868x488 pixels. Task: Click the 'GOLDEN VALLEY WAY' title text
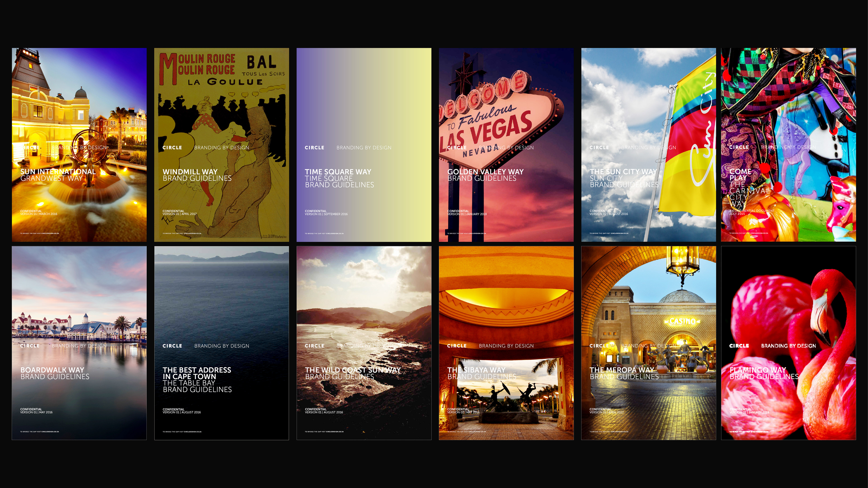click(486, 172)
